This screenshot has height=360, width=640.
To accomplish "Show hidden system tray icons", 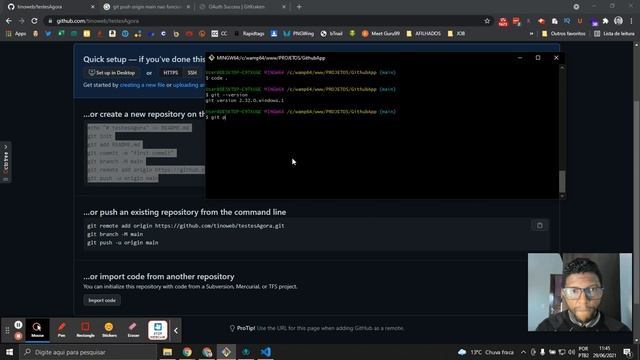I will click(523, 352).
